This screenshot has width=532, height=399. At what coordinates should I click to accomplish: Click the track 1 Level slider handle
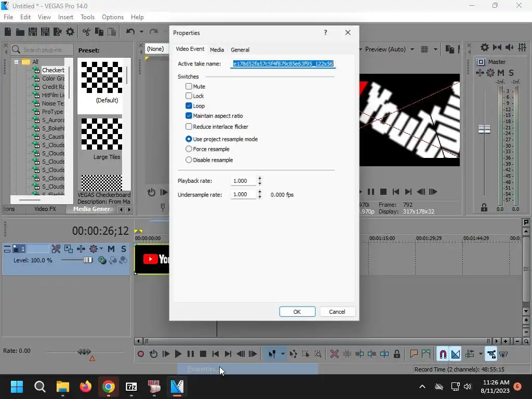tap(88, 260)
